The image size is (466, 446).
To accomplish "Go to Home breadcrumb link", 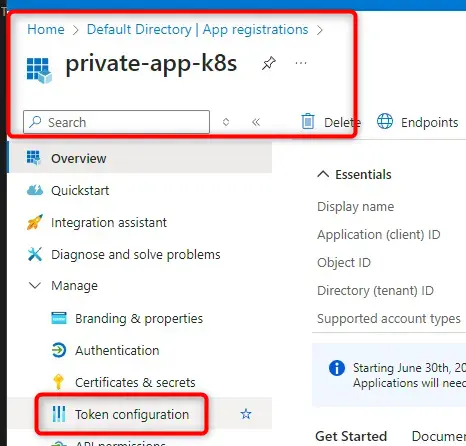I will click(x=46, y=29).
